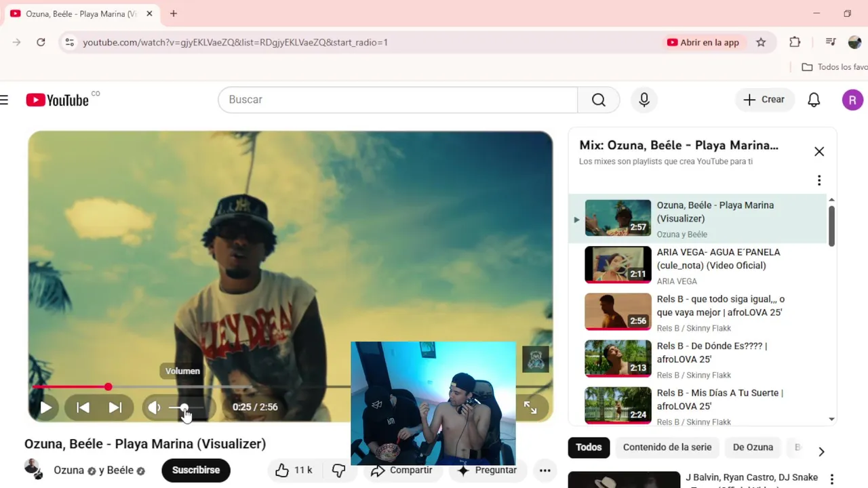Screen dimensions: 868x488
Task: Open the account avatar menu
Action: coord(852,100)
